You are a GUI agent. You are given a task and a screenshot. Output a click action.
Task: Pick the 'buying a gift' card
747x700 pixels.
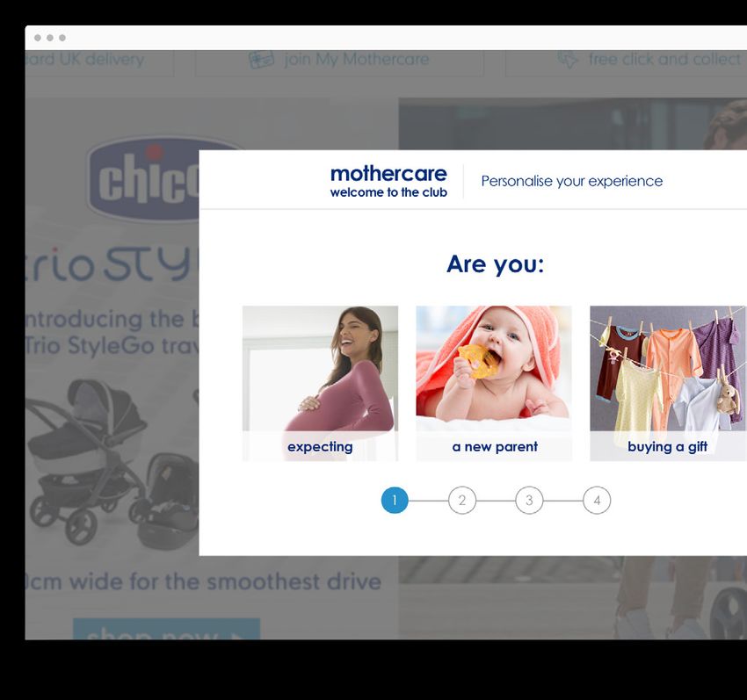tap(669, 383)
